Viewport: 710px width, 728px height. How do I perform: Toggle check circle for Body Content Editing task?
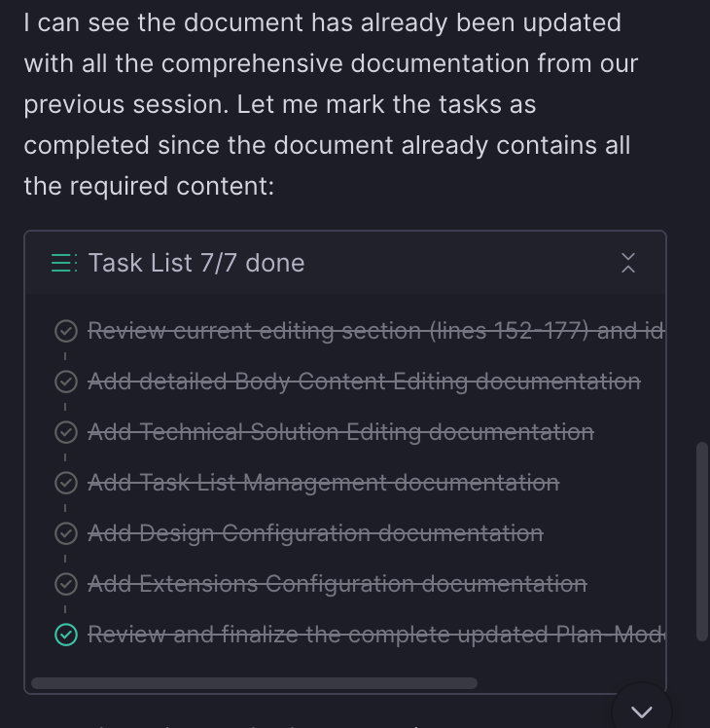pyautogui.click(x=65, y=382)
